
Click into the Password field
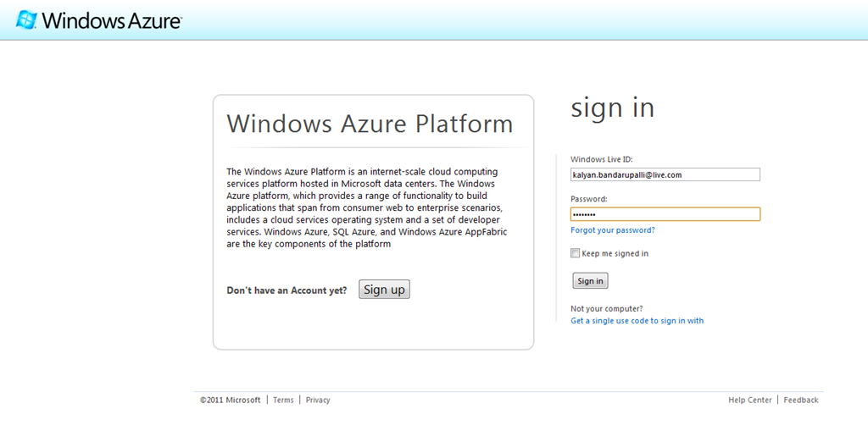pos(665,214)
